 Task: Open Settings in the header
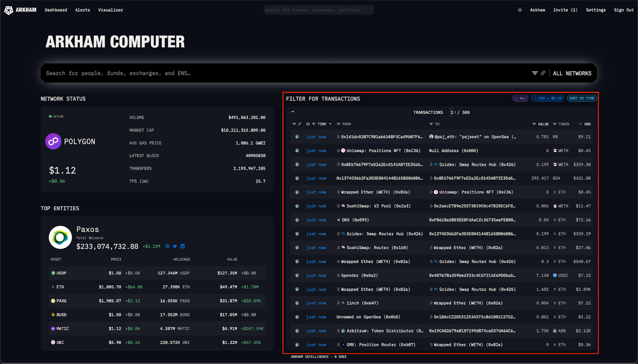(x=596, y=10)
